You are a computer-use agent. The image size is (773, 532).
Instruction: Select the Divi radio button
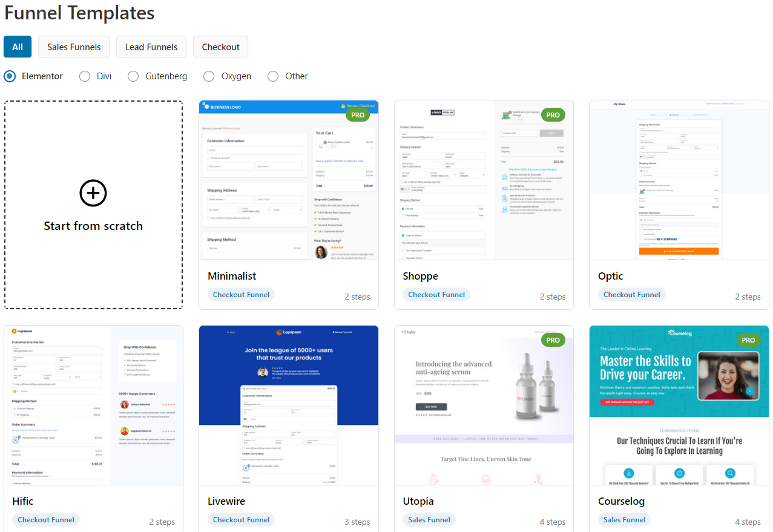[x=85, y=76]
